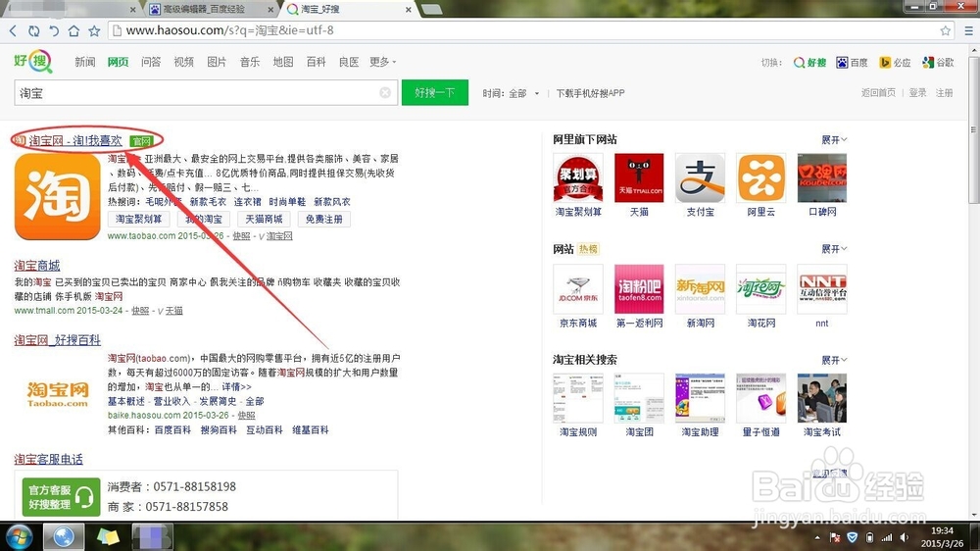Bookmark page with star icon left of address bar
The height and width of the screenshot is (551, 980).
click(94, 30)
